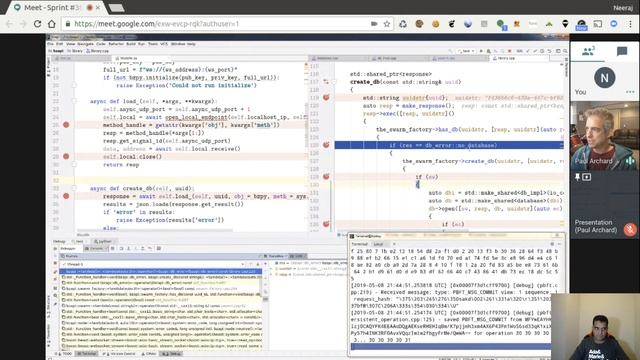Viewport: 640px width, 360px height.
Task: Click IDE search everywhere magnifier
Action: [565, 51]
